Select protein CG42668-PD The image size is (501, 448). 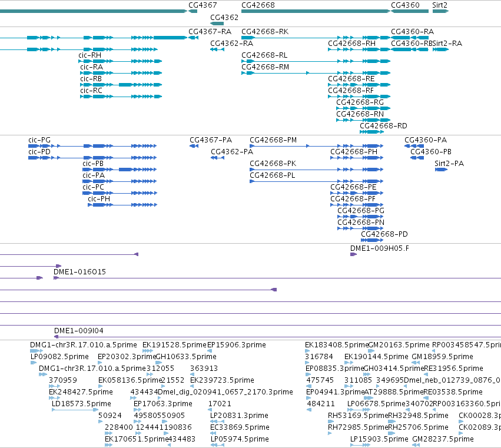coord(384,234)
